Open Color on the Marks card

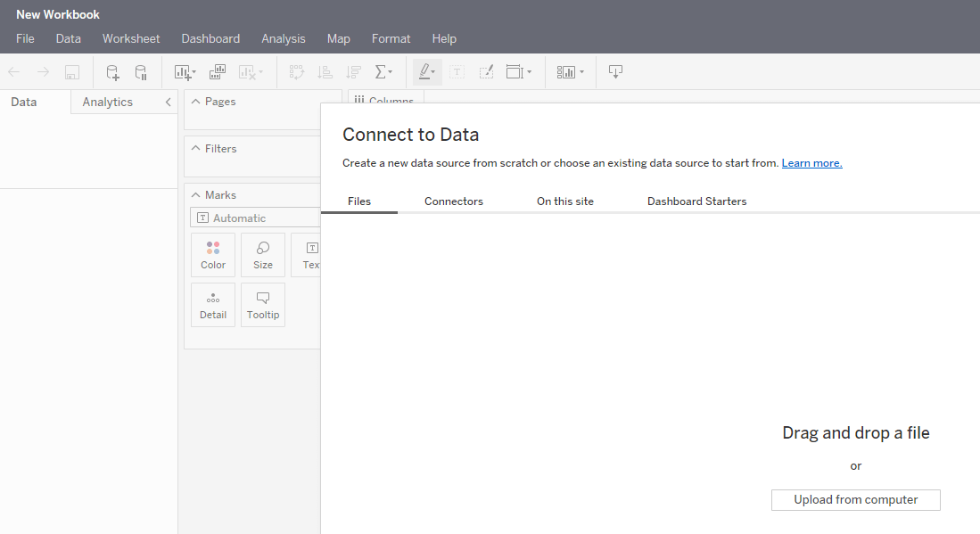point(213,254)
